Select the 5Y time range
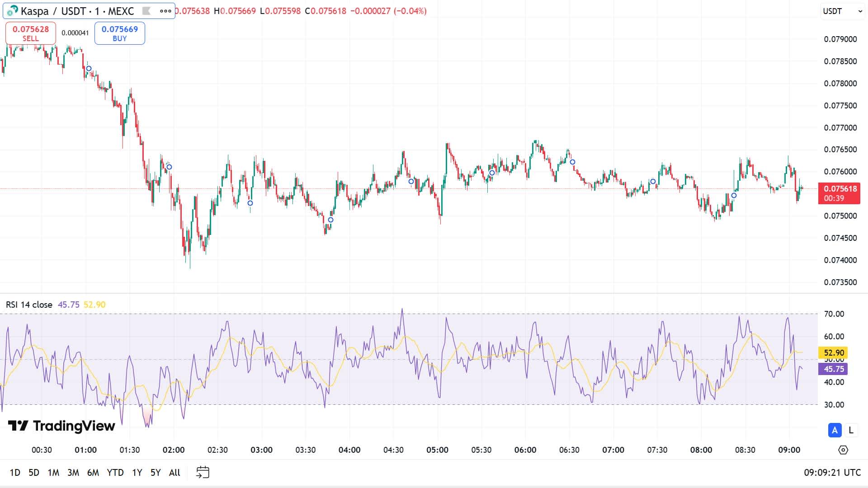Image resolution: width=868 pixels, height=488 pixels. pos(155,472)
